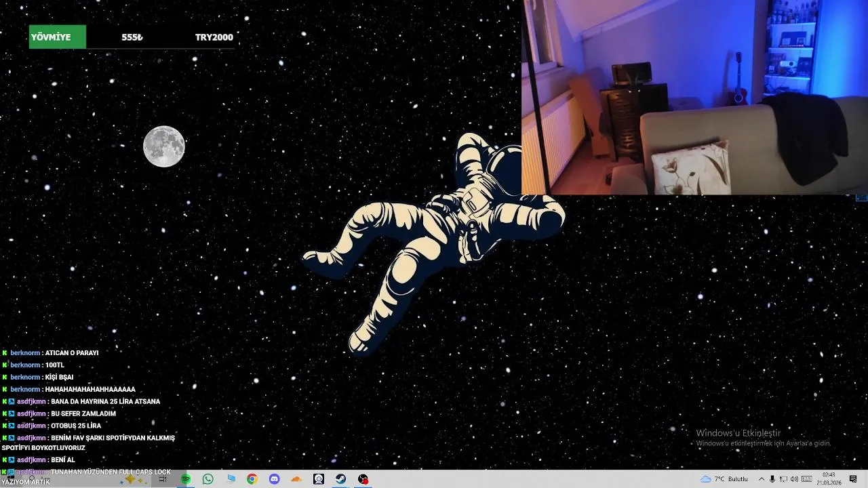
Task: Open the volume speaker tray icon
Action: (x=794, y=479)
